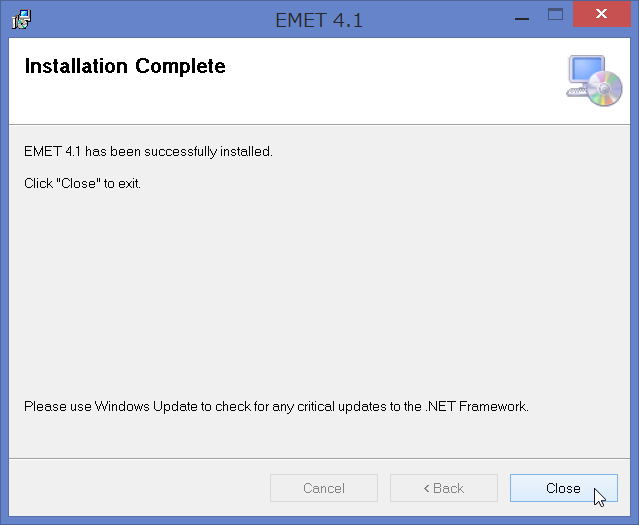This screenshot has width=639, height=525.
Task: Click the grayed-out Cancel button
Action: (324, 488)
